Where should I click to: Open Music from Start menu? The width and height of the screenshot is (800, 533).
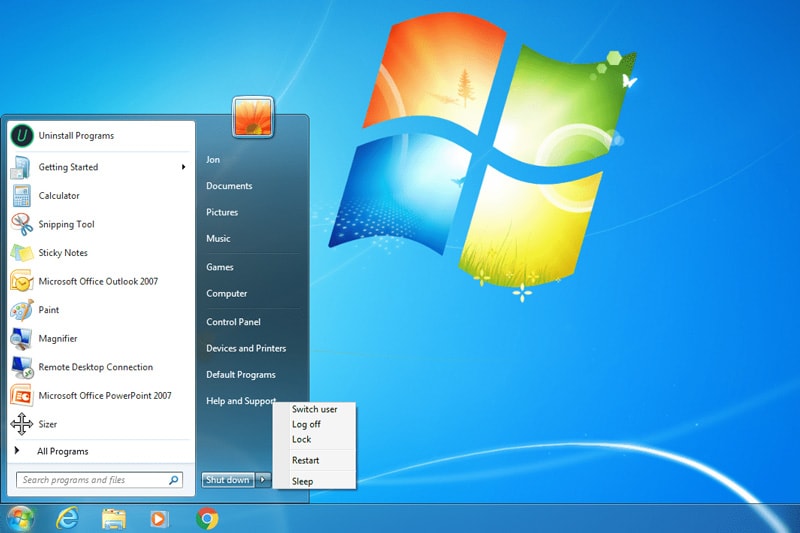[218, 239]
